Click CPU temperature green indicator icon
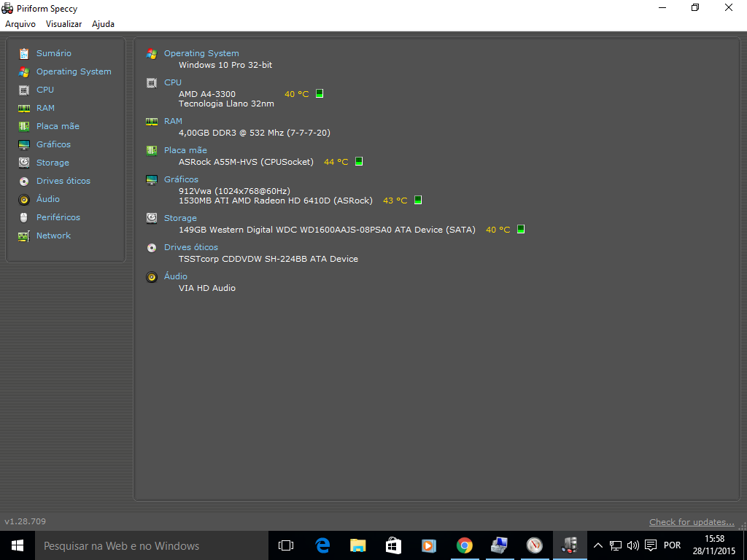 pos(320,93)
